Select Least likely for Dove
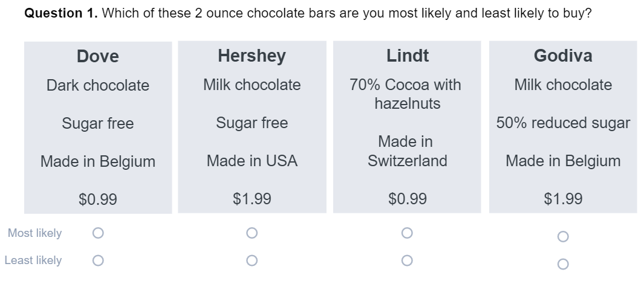644x281 pixels. [x=98, y=260]
